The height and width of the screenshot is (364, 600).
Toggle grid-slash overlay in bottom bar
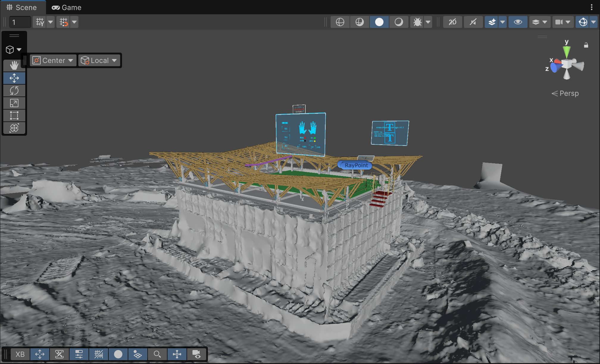pyautogui.click(x=99, y=354)
